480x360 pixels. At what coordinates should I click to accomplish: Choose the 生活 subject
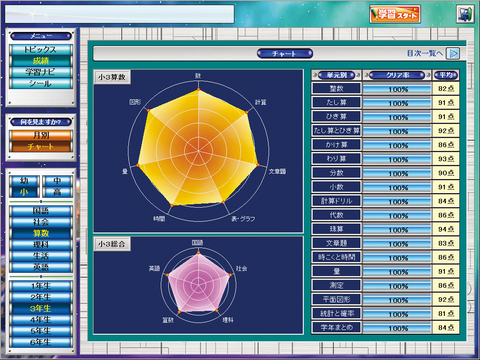click(x=41, y=256)
